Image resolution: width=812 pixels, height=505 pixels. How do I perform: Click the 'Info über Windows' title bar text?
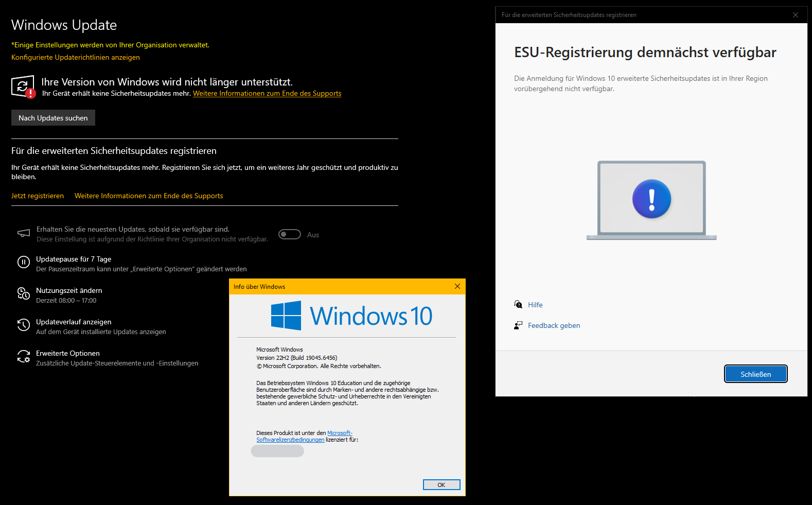pyautogui.click(x=259, y=287)
